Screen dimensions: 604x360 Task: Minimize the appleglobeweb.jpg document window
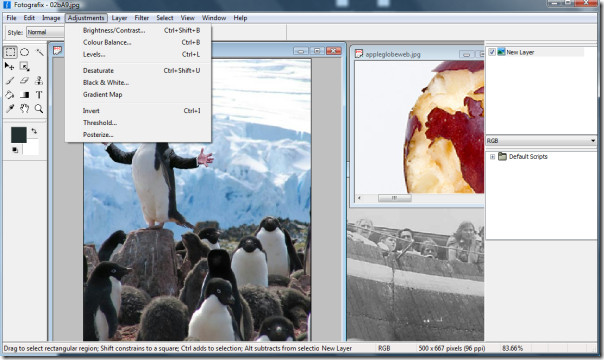click(466, 54)
